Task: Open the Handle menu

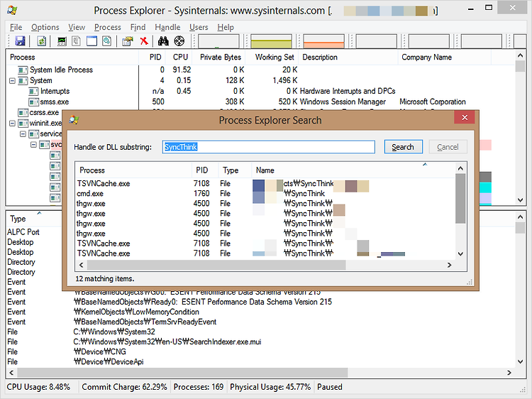Action: tap(167, 27)
